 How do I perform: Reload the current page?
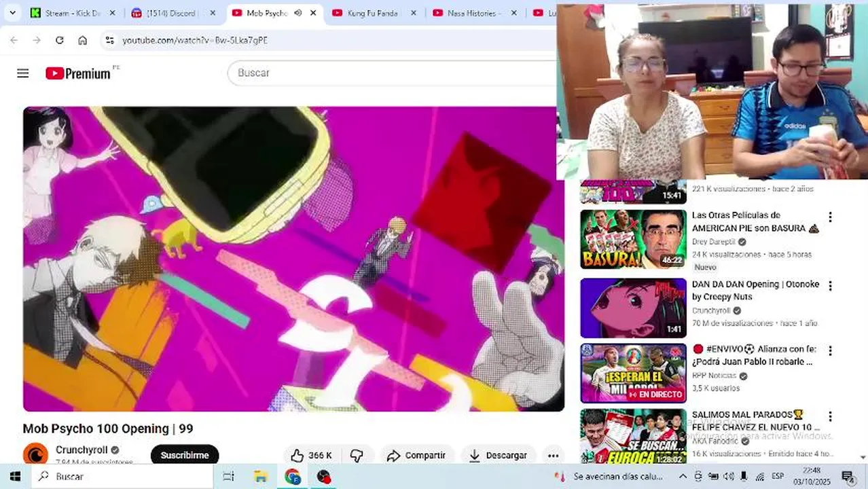coord(60,40)
